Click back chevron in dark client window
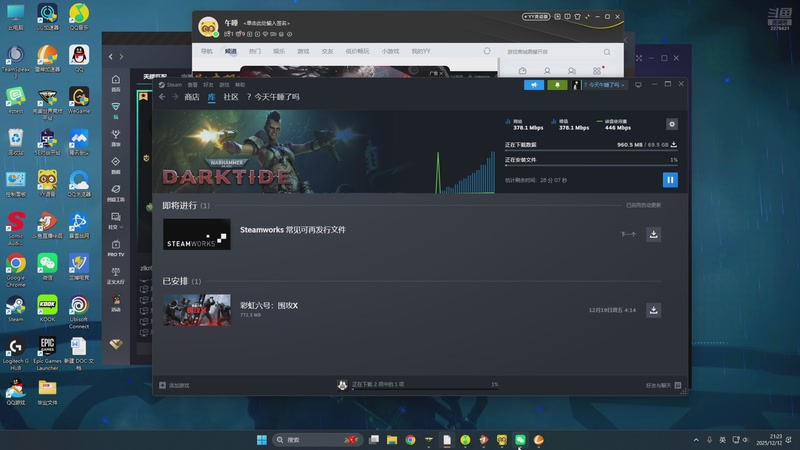Viewport: 800px width, 450px height. (111, 57)
